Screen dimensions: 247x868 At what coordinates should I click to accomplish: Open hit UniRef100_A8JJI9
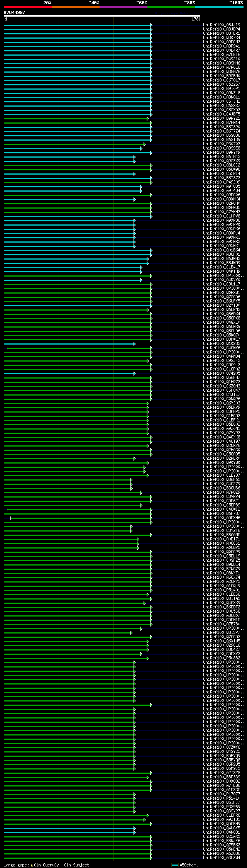(x=222, y=25)
